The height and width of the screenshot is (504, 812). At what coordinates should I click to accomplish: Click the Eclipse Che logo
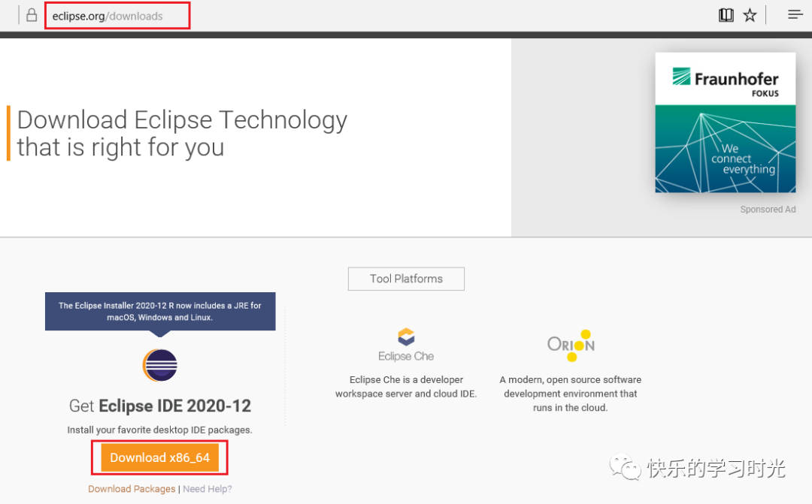(x=406, y=345)
